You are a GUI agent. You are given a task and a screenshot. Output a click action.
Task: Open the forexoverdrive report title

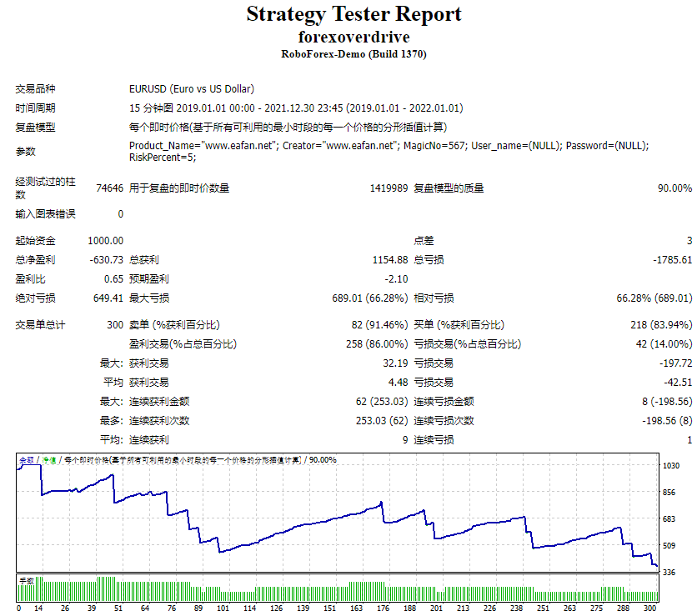click(348, 38)
